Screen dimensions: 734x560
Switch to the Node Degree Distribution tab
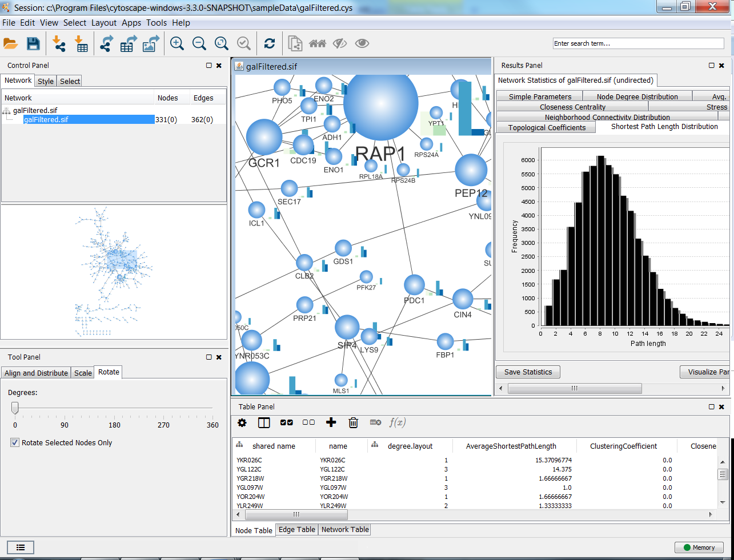(637, 96)
